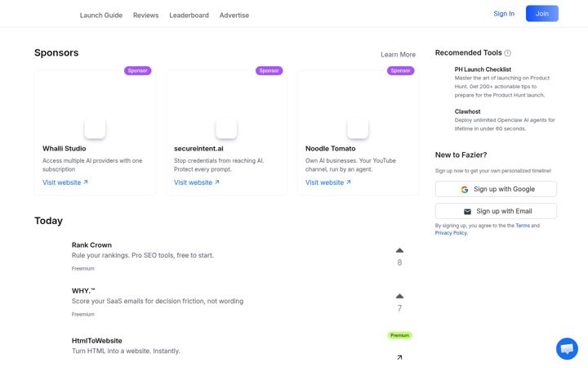Click the envelope icon in email signup button
The width and height of the screenshot is (588, 368).
[467, 212]
